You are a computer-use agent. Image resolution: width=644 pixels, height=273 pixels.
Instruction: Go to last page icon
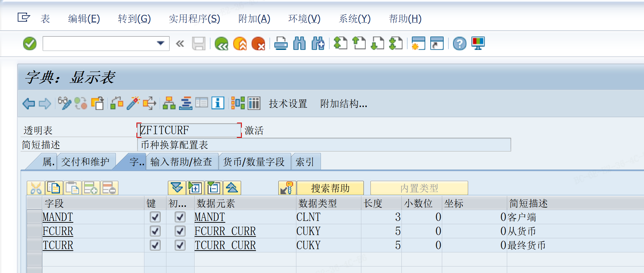coord(396,44)
